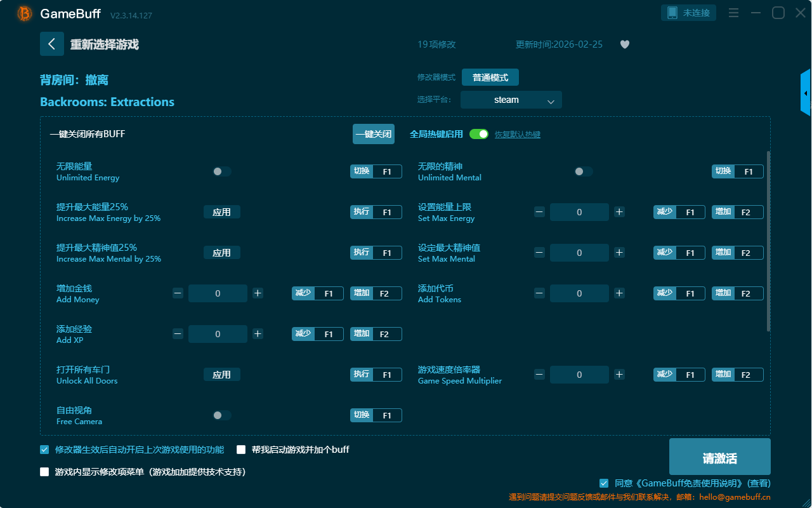Screen dimensions: 812x508
Task: Toggle Unlimited Energy switch
Action: [221, 171]
